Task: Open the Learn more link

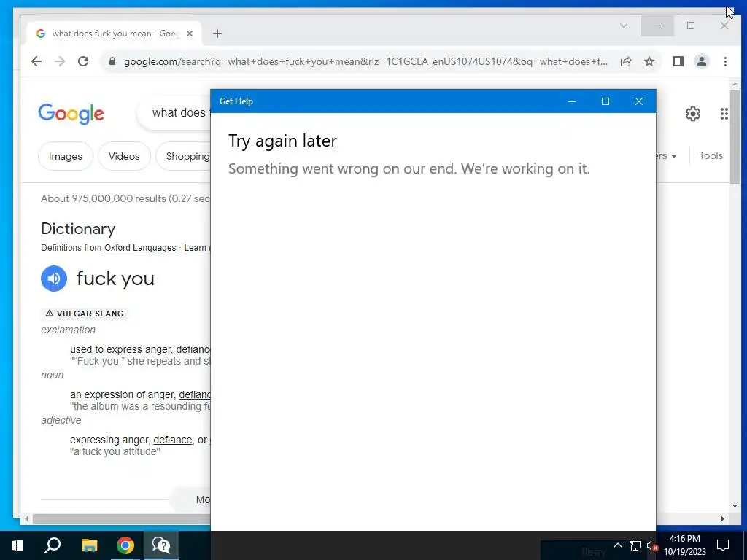Action: [197, 248]
